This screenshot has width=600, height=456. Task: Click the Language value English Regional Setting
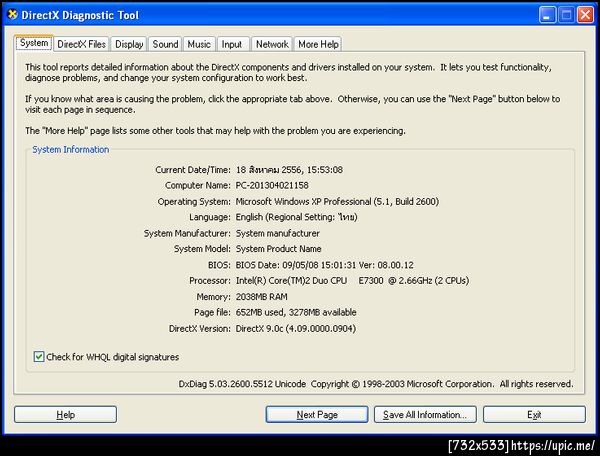pyautogui.click(x=297, y=217)
